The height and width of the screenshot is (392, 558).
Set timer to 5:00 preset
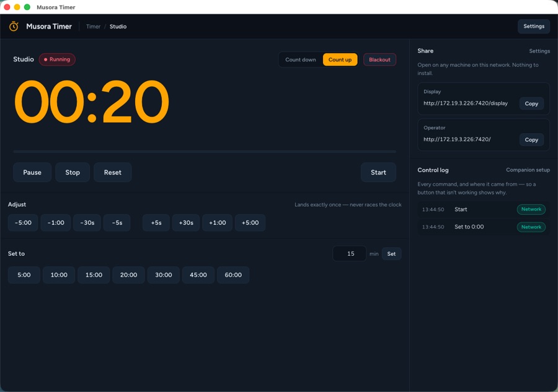pyautogui.click(x=24, y=275)
